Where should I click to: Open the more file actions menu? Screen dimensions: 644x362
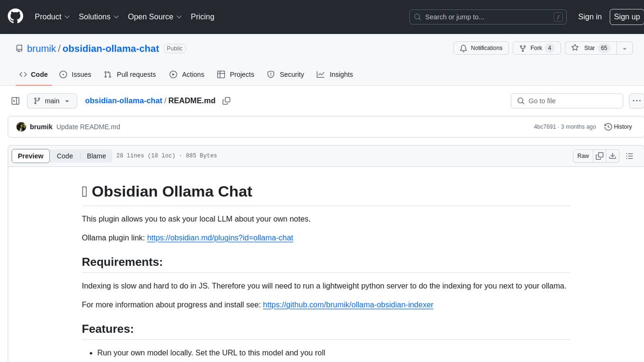637,101
